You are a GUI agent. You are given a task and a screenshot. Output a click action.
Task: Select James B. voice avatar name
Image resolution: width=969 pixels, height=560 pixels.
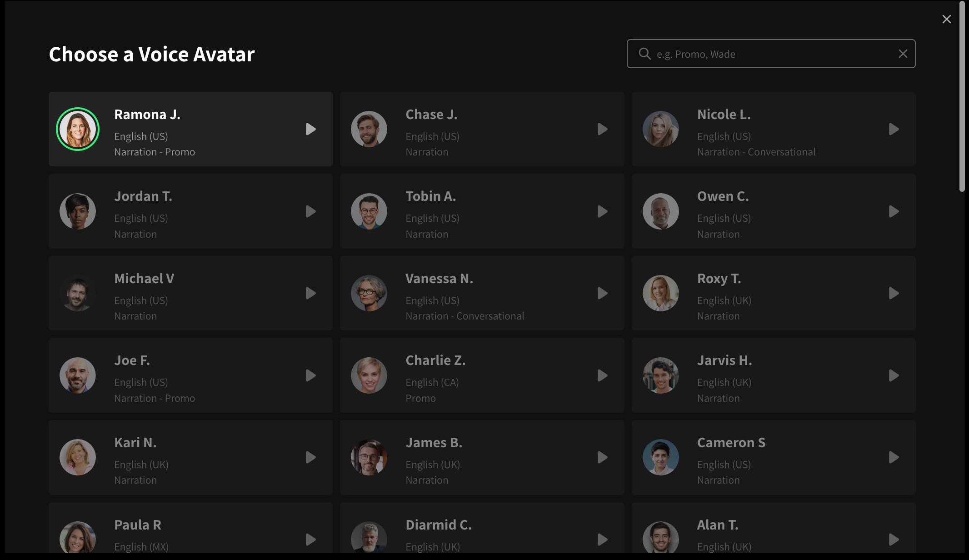(x=434, y=443)
